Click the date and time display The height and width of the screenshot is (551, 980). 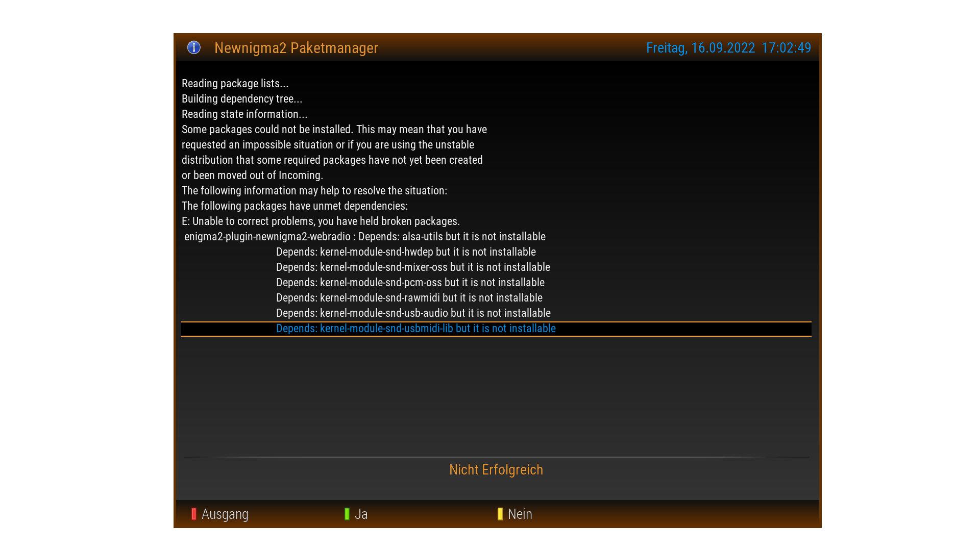click(x=728, y=48)
